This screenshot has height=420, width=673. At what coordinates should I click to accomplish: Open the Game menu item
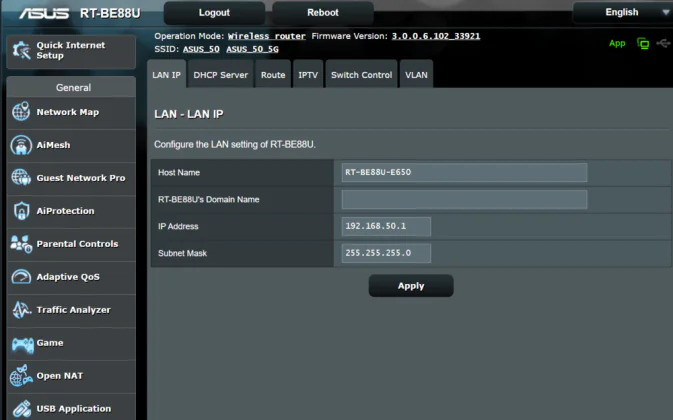(71, 344)
